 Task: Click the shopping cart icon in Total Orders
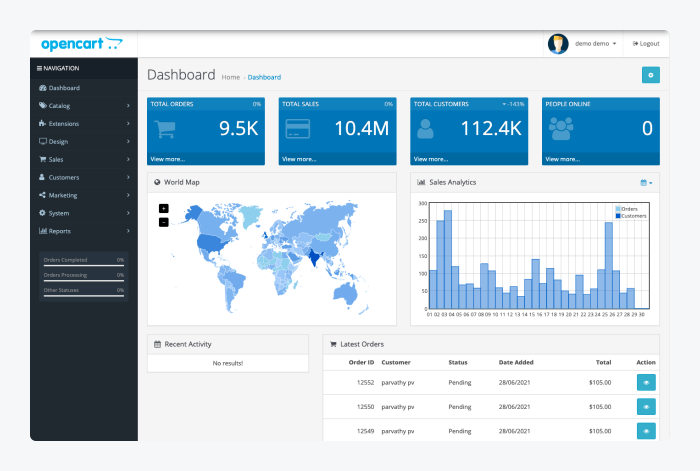tap(165, 129)
